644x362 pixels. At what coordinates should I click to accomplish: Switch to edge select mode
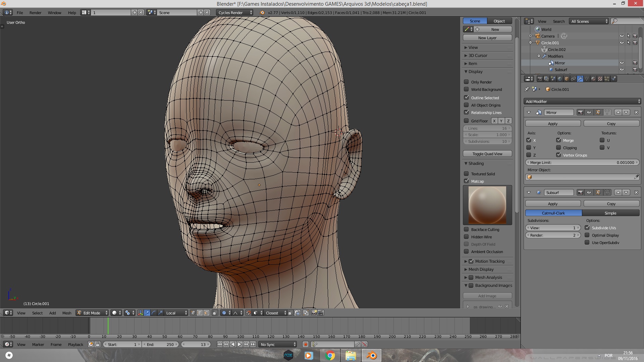click(x=200, y=313)
